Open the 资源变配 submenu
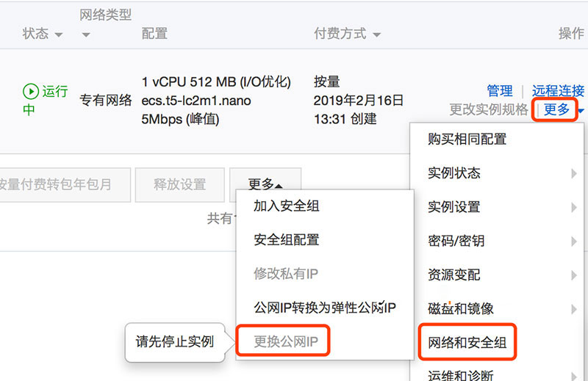 point(454,275)
